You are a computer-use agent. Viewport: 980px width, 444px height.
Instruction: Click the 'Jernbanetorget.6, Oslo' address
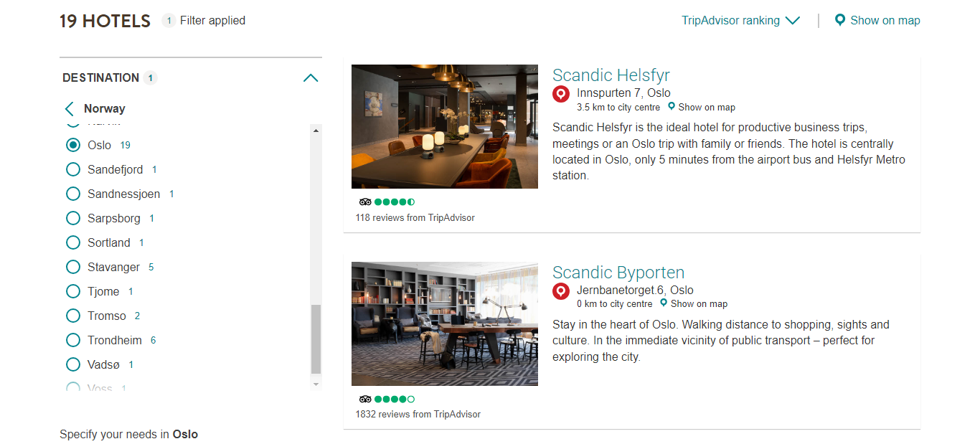(x=635, y=290)
